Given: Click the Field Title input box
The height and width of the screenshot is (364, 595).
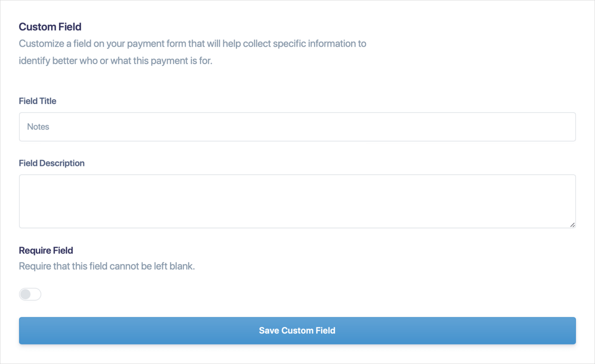Looking at the screenshot, I should [x=297, y=127].
